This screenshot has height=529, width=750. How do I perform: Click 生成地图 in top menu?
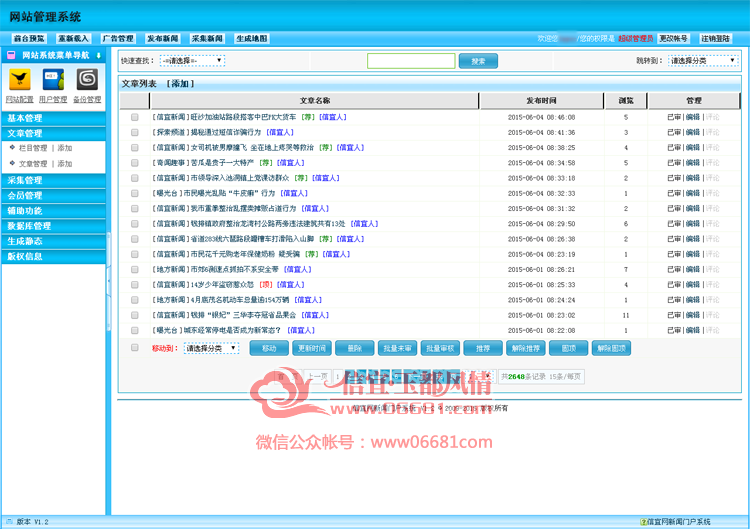[252, 39]
